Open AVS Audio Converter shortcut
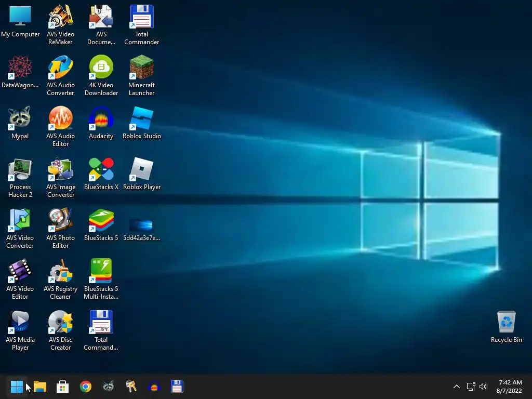 coord(60,75)
